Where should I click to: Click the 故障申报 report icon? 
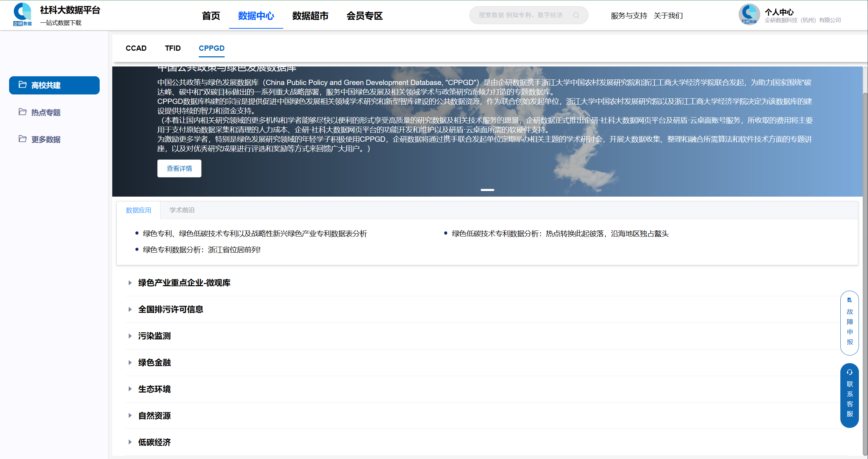[849, 300]
